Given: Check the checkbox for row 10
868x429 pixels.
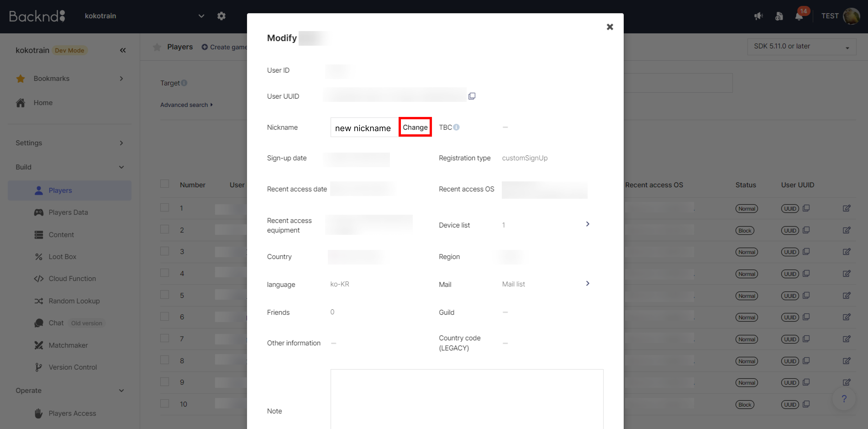Looking at the screenshot, I should click(x=164, y=403).
